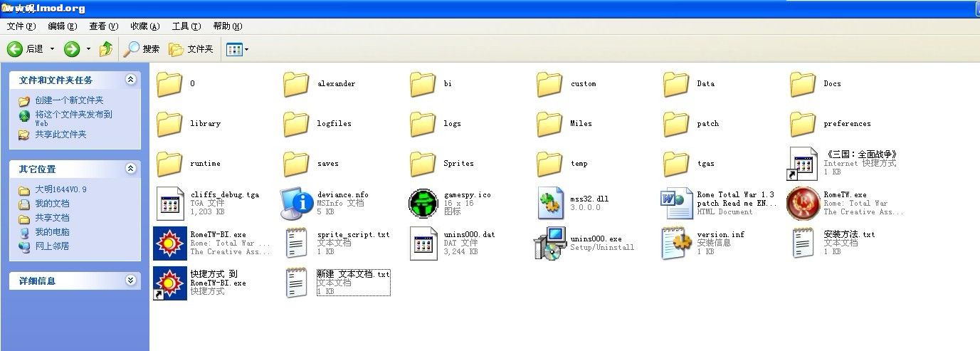Screen dimensions: 980x351
Task: Click the 我的电脑 link in sidebar
Action: point(52,232)
